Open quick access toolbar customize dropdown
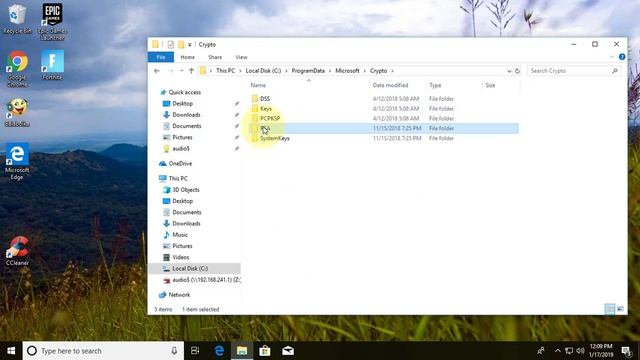This screenshot has width=640, height=360. tap(189, 44)
